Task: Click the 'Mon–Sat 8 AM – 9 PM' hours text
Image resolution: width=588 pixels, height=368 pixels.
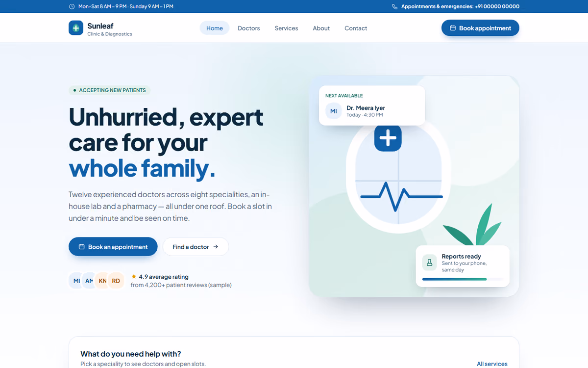Action: tap(102, 6)
